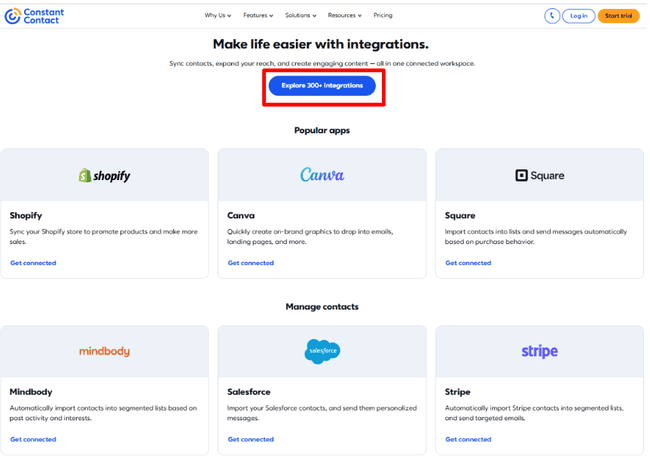This screenshot has height=467, width=650.
Task: Click the Constant Contact logo
Action: point(34,16)
